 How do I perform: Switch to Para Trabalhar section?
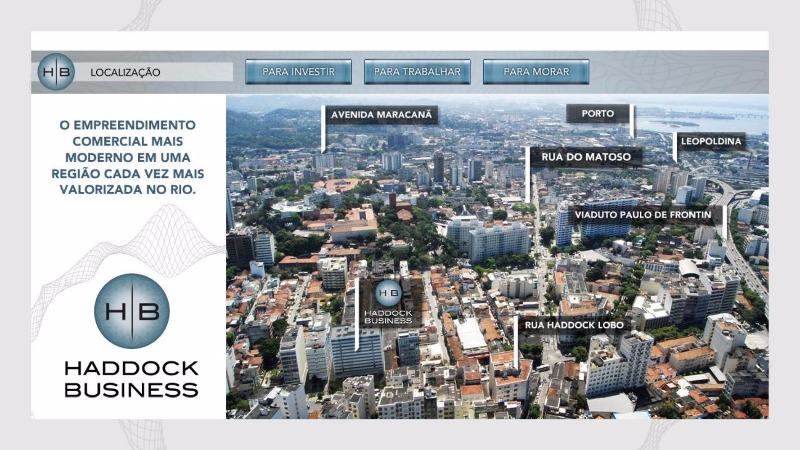click(417, 72)
